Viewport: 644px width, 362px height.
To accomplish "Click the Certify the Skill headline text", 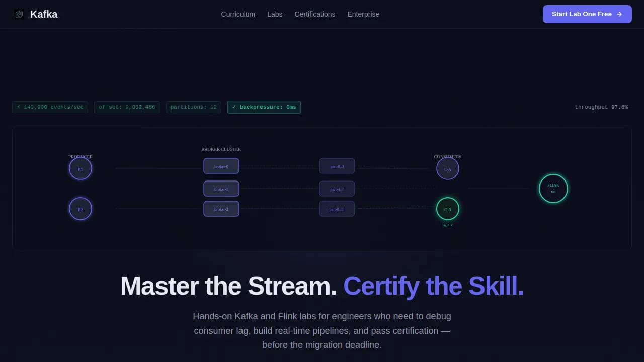I will 434,286.
